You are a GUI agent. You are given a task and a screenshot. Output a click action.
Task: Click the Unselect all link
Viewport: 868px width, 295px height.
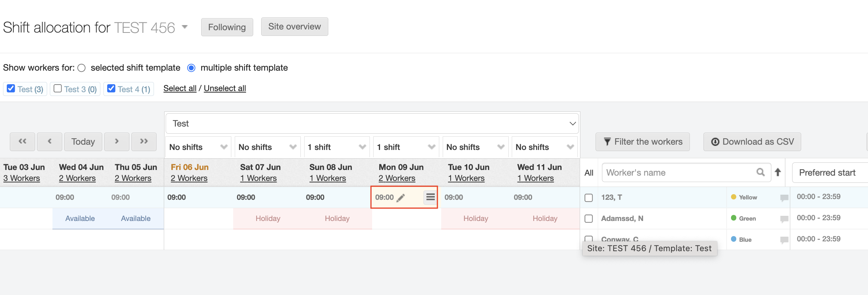pyautogui.click(x=225, y=88)
